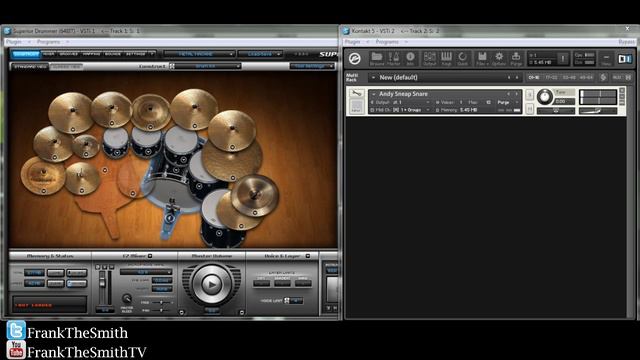Screen dimensions: 640x360
Task: Open the microphone dropdown in EZ Mixer
Action: (x=146, y=272)
